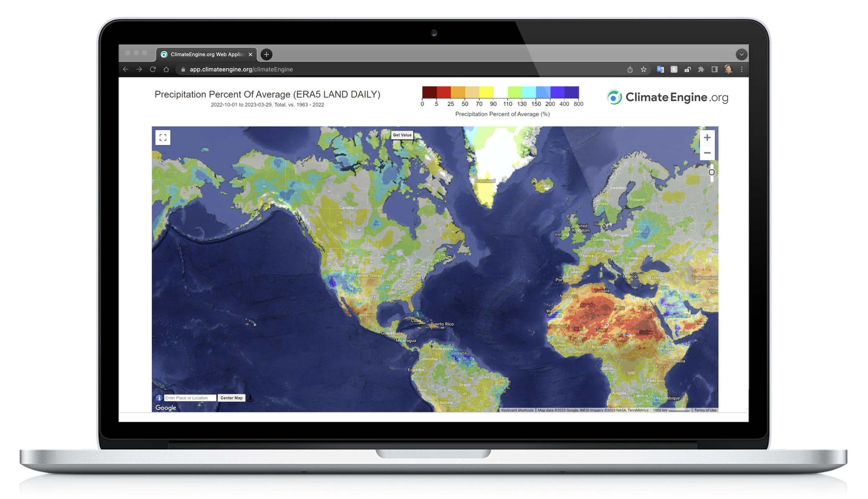The image size is (868, 499).
Task: Open a new tab with the plus button
Action: pos(266,55)
